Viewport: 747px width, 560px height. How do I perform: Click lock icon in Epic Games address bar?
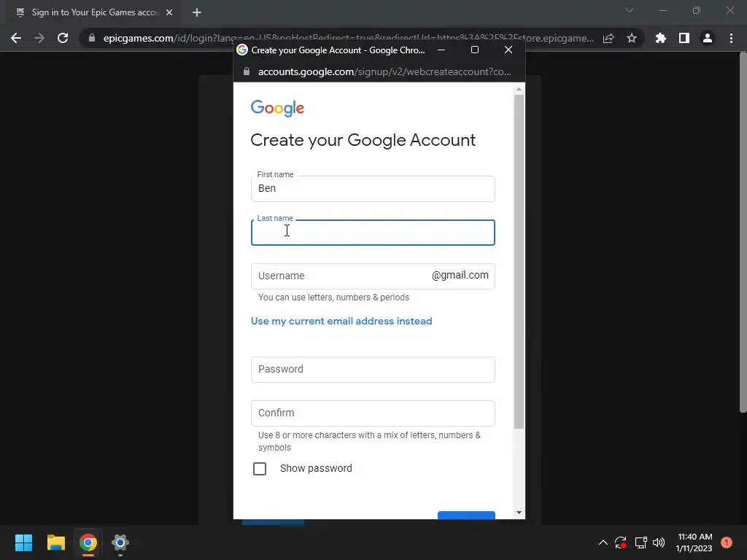point(92,38)
